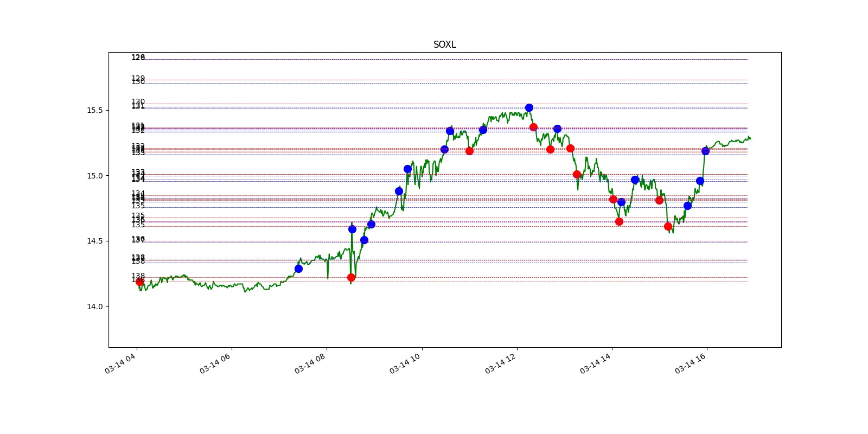Click the 03-14 14 x-axis label
This screenshot has height=434, width=868.
tap(595, 363)
